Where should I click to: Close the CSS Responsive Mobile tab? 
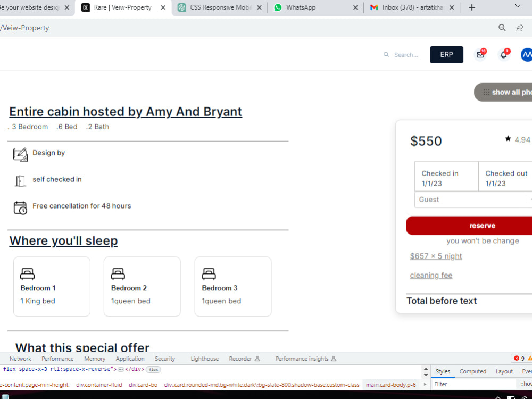(x=259, y=7)
